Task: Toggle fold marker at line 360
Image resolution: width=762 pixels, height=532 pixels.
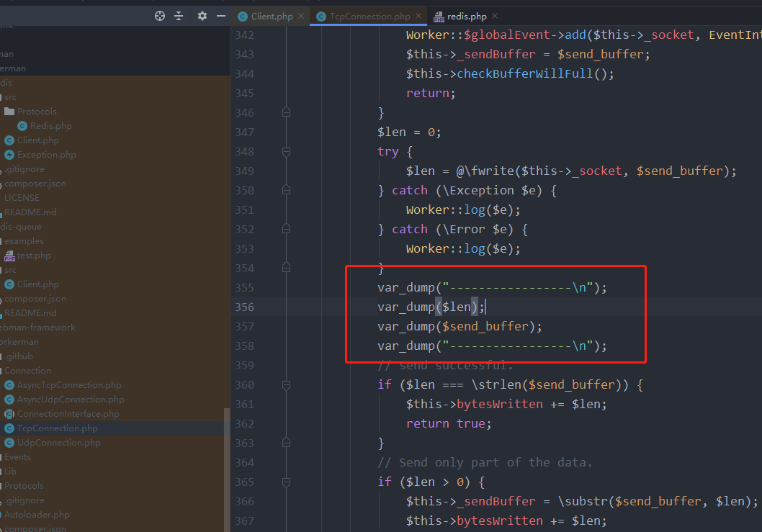Action: (x=286, y=385)
